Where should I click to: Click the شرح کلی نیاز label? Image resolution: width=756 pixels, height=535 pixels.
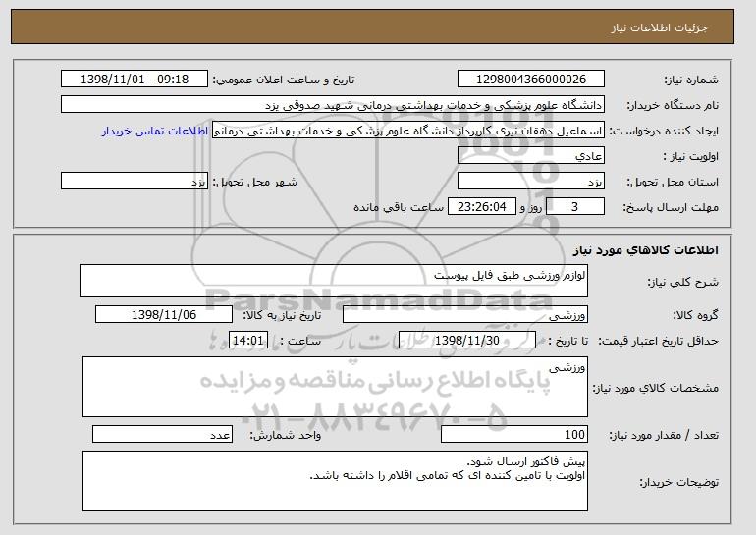click(682, 282)
